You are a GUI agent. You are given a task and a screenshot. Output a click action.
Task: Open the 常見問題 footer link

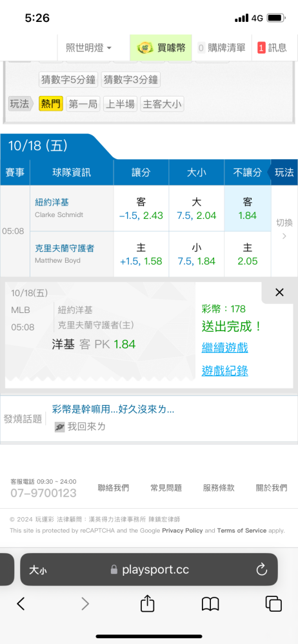[x=166, y=488]
